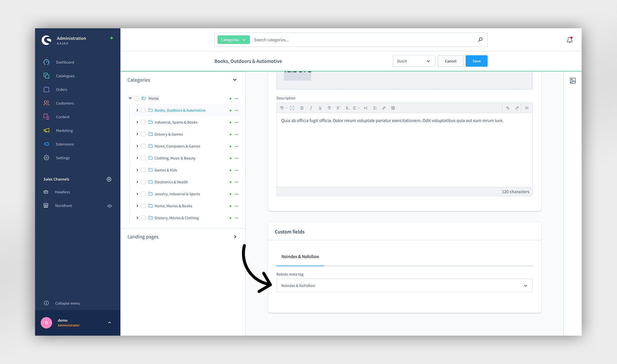Apply subscript in description editor

(347, 108)
